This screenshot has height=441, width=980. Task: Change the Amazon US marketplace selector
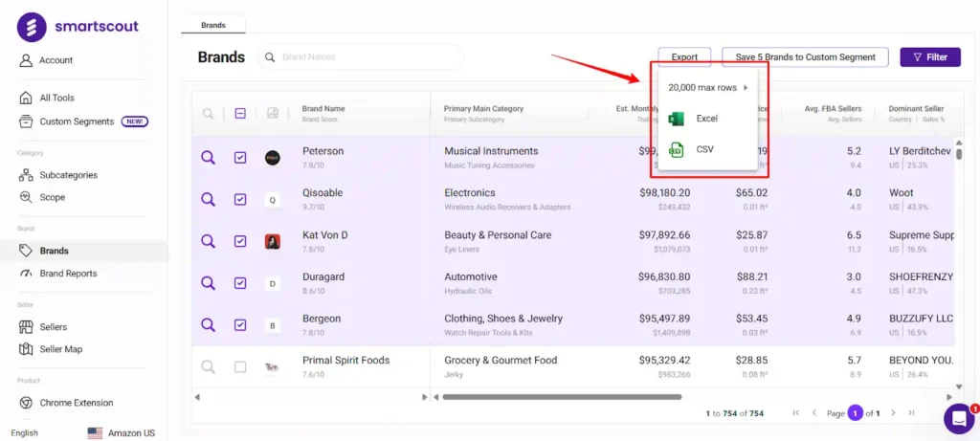tap(122, 433)
